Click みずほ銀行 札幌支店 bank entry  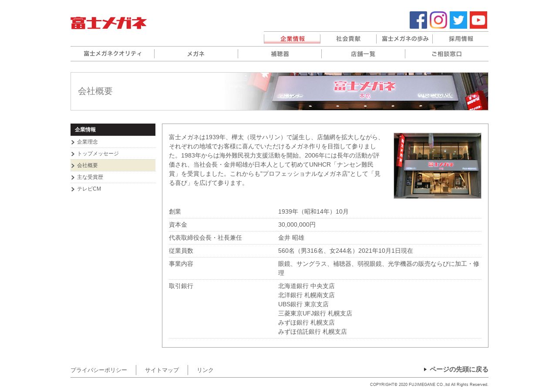tap(306, 323)
